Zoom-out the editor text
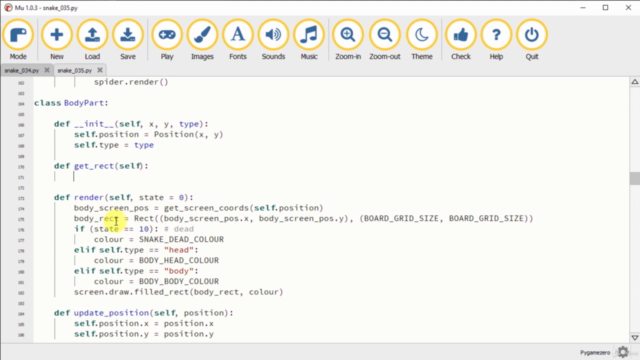This screenshot has width=640, height=360. [385, 40]
